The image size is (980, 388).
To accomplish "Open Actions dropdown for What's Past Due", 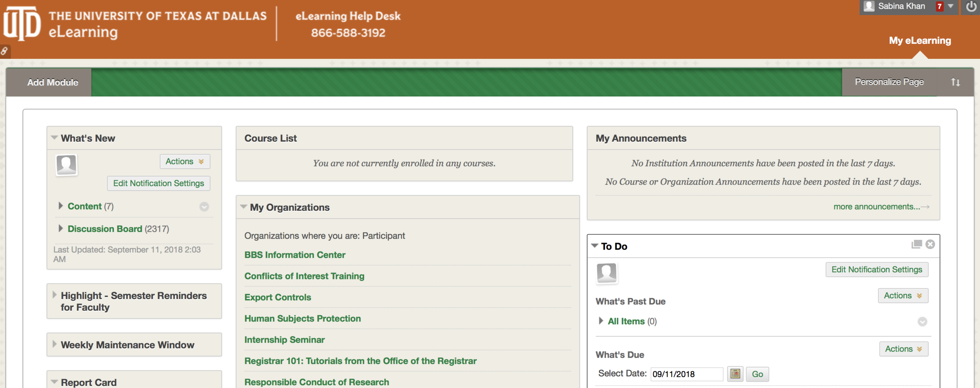I will [903, 296].
